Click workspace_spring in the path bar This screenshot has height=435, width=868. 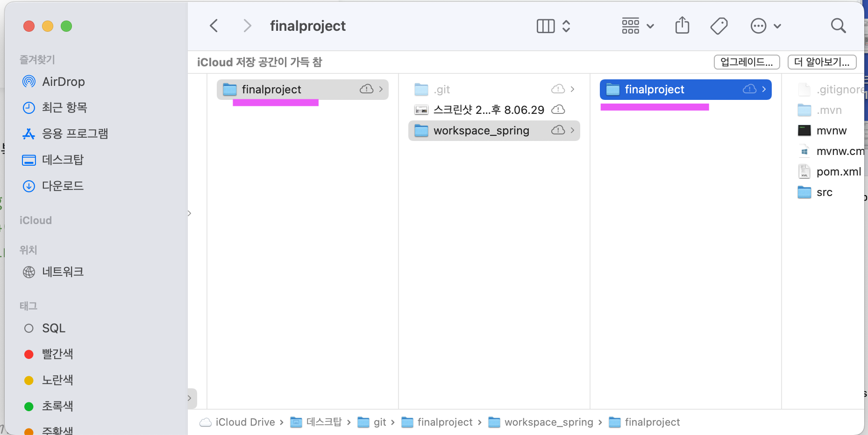tap(541, 422)
